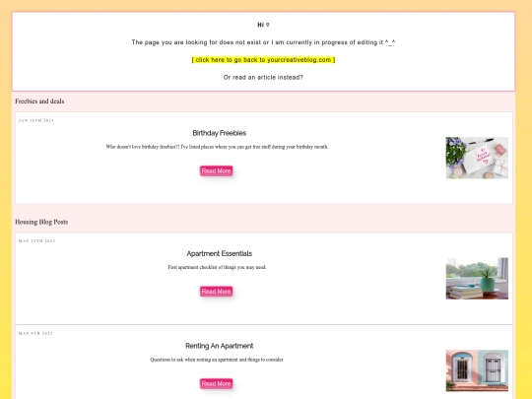532x399 pixels.
Task: Click the Birthday Freebies article title
Action: (219, 133)
